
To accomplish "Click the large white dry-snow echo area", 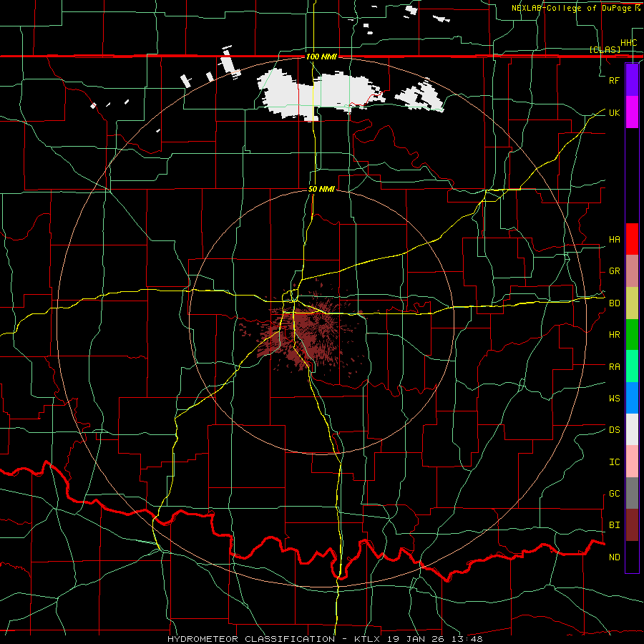I will coord(321,95).
